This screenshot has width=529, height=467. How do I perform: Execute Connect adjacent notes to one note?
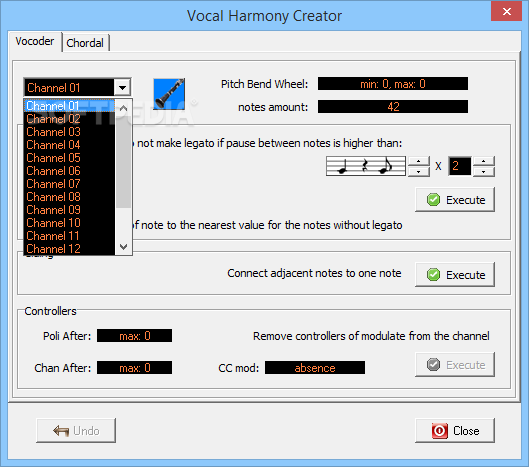(455, 275)
